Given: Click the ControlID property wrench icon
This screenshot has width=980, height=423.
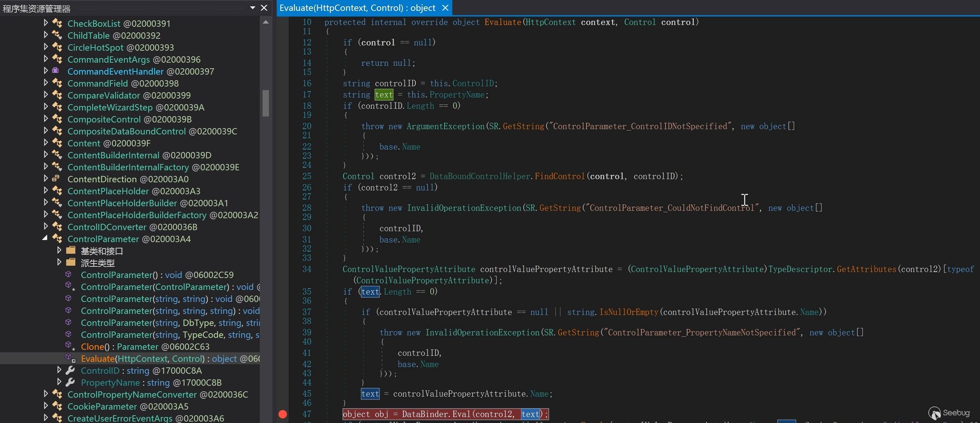Looking at the screenshot, I should [70, 370].
